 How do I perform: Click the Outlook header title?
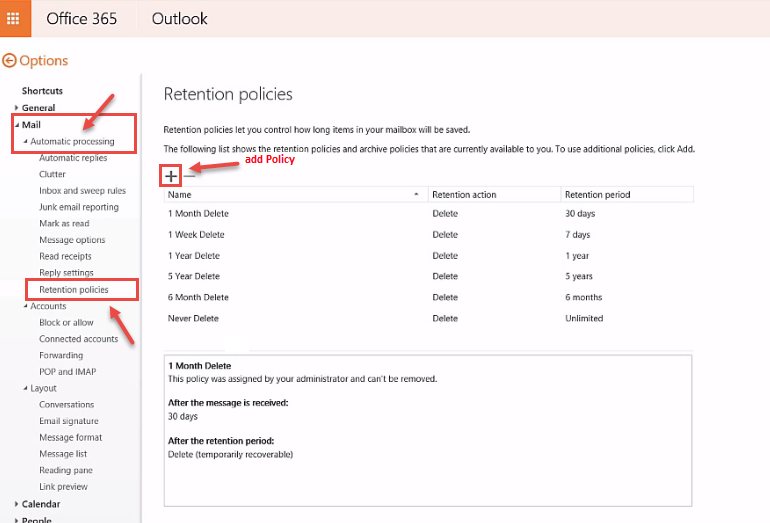pyautogui.click(x=179, y=19)
